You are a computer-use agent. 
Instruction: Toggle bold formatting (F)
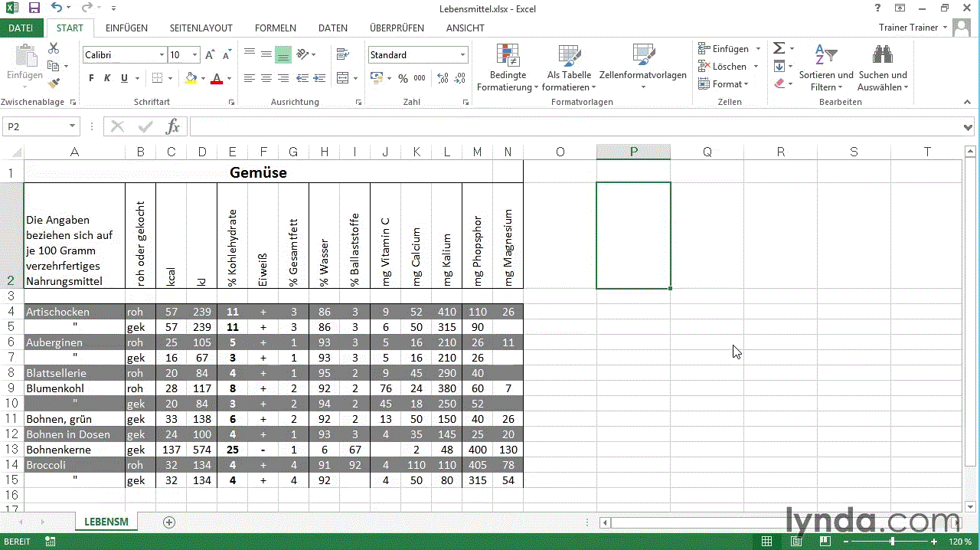tap(91, 78)
